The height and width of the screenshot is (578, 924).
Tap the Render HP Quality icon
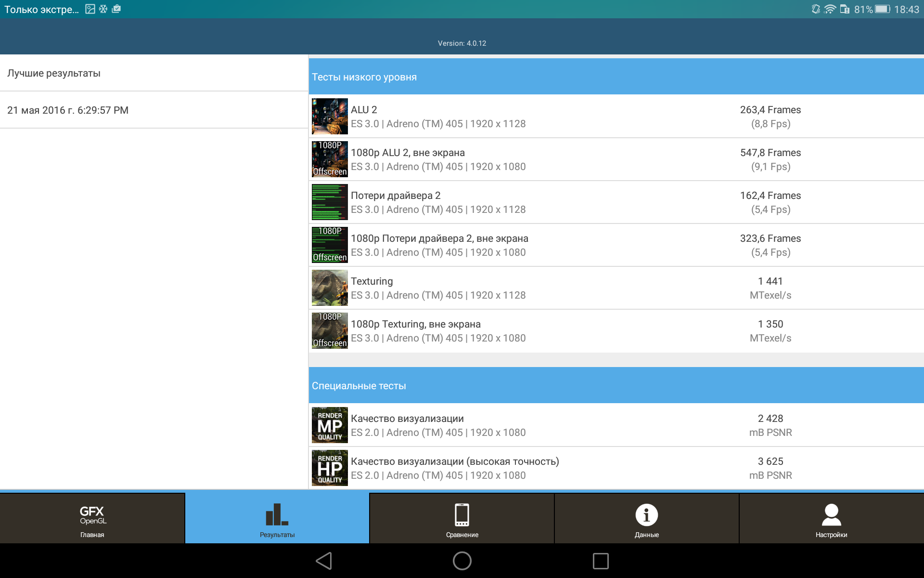[330, 468]
